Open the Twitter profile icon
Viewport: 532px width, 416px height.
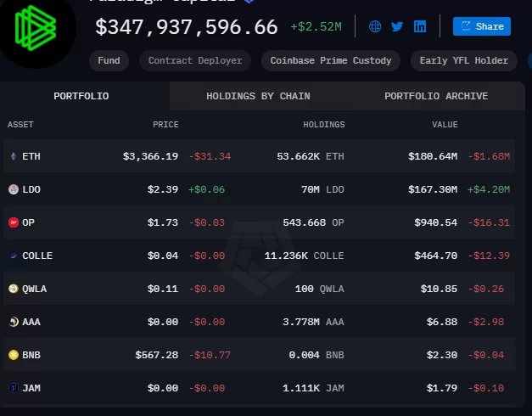pyautogui.click(x=397, y=26)
